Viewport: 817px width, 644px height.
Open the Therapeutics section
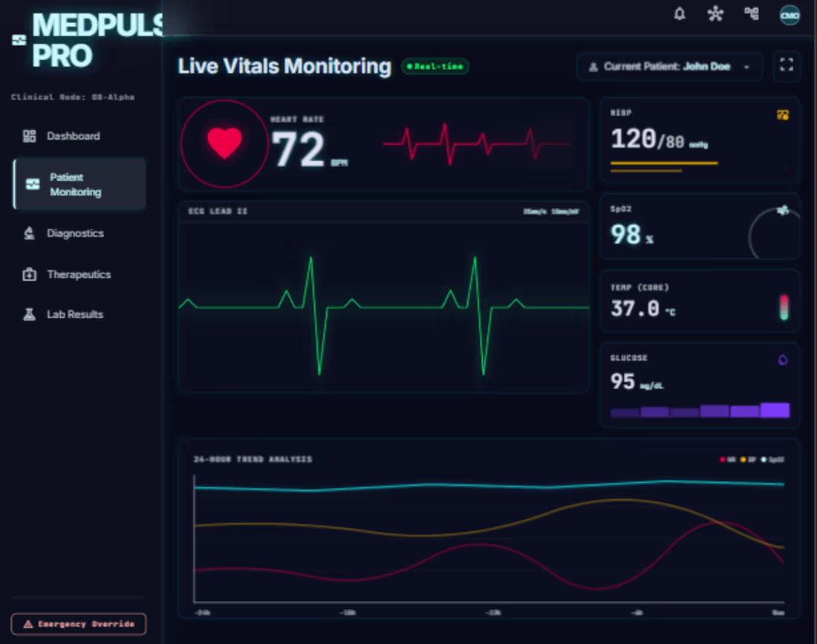click(x=79, y=274)
